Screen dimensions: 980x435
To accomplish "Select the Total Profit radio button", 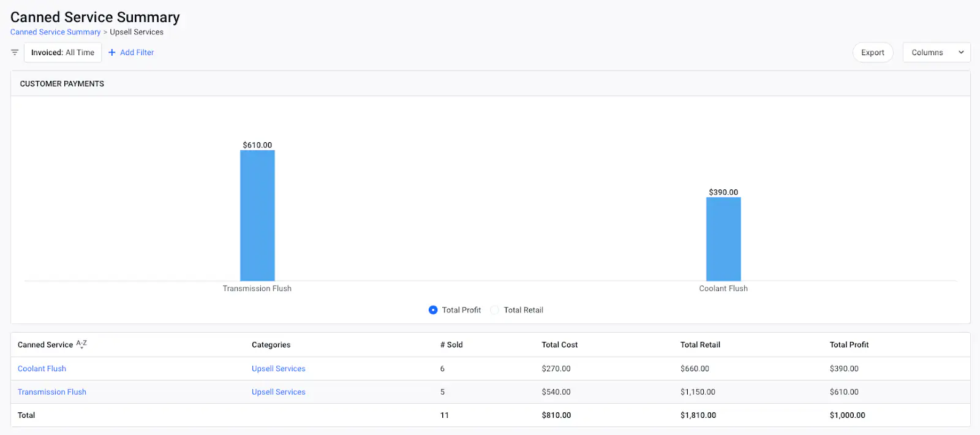I will (433, 310).
